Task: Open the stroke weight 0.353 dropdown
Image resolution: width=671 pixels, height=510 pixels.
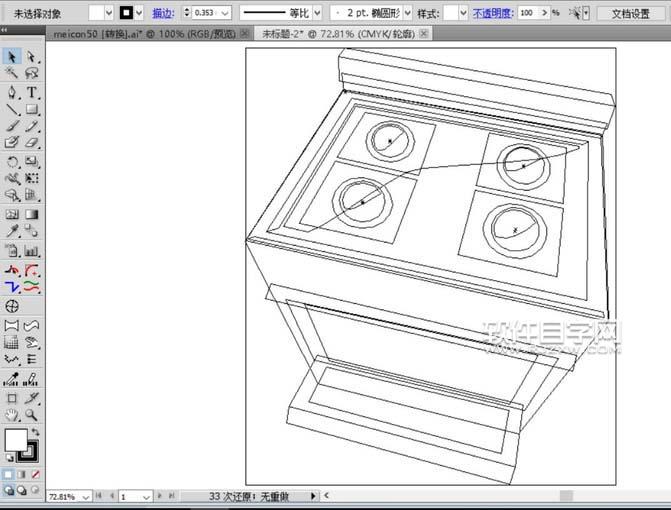Action: (x=225, y=13)
